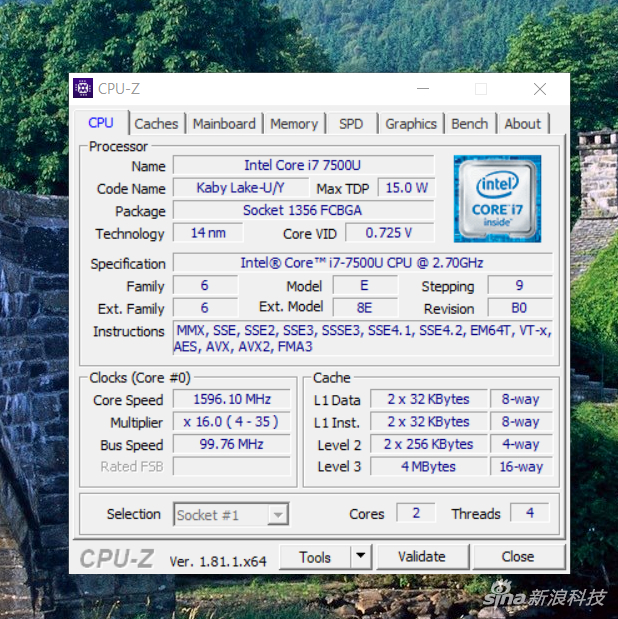The height and width of the screenshot is (619, 618).
Task: Click the Tools button
Action: coord(315,557)
